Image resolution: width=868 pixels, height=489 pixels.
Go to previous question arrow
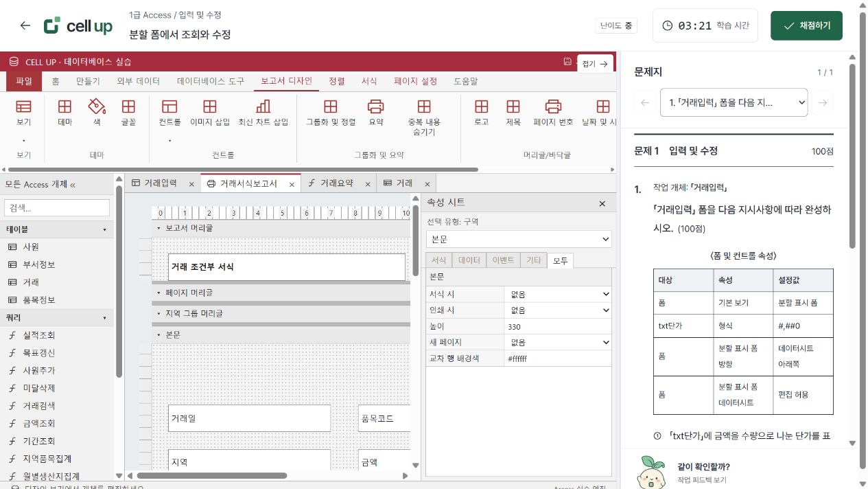tap(645, 103)
